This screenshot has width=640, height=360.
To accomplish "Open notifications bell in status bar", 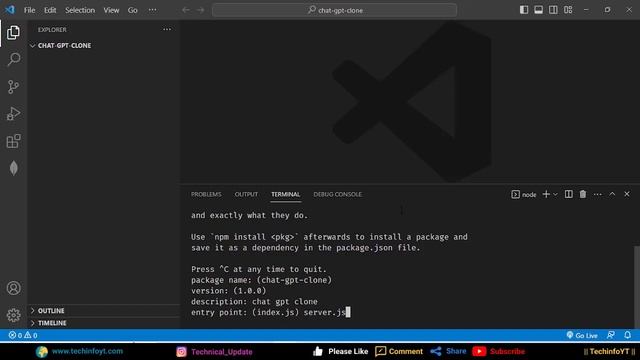I will [x=627, y=336].
